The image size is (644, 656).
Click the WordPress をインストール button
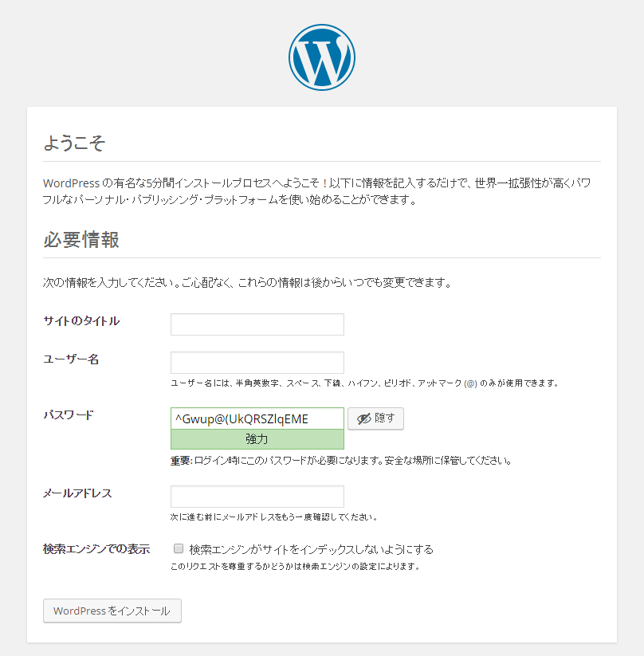(x=112, y=611)
